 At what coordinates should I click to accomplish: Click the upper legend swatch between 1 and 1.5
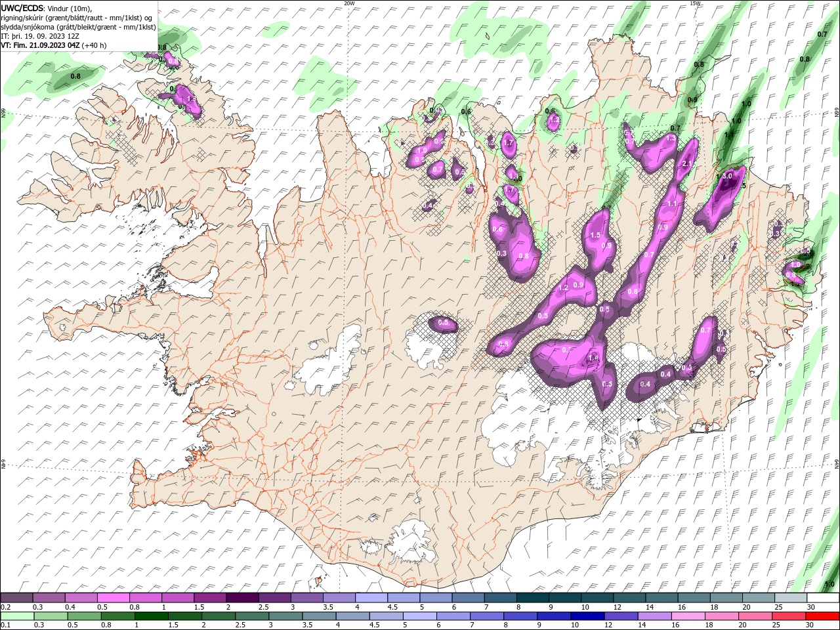(178, 598)
